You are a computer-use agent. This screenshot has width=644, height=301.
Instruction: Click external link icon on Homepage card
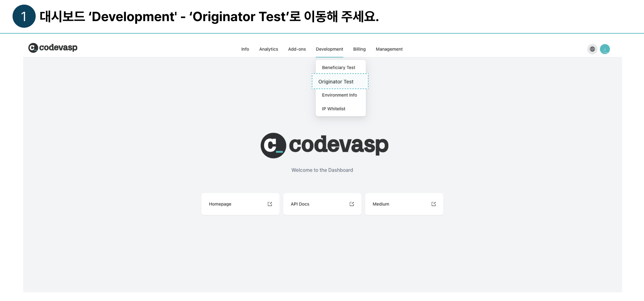[x=270, y=204]
